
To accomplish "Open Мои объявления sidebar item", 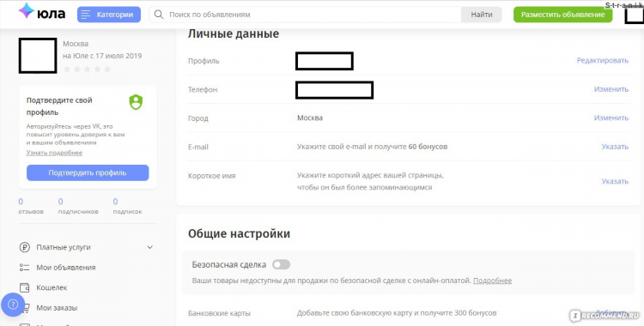I will (66, 268).
